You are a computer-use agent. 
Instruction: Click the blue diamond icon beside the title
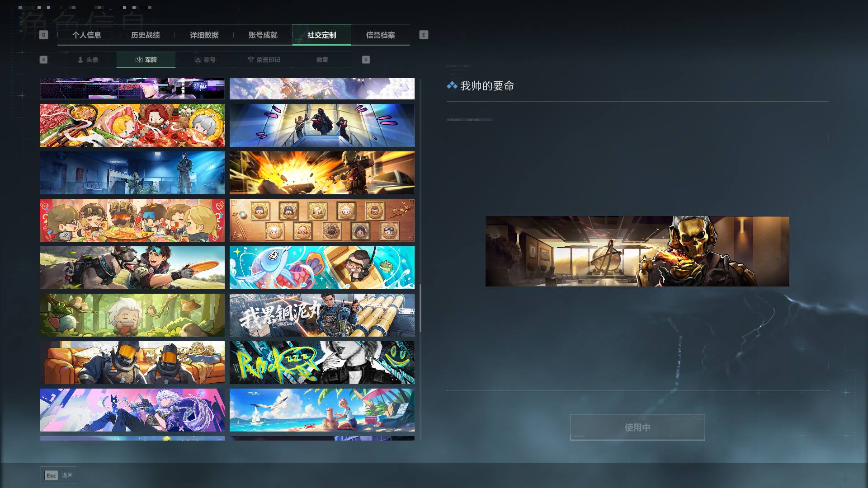click(x=452, y=85)
